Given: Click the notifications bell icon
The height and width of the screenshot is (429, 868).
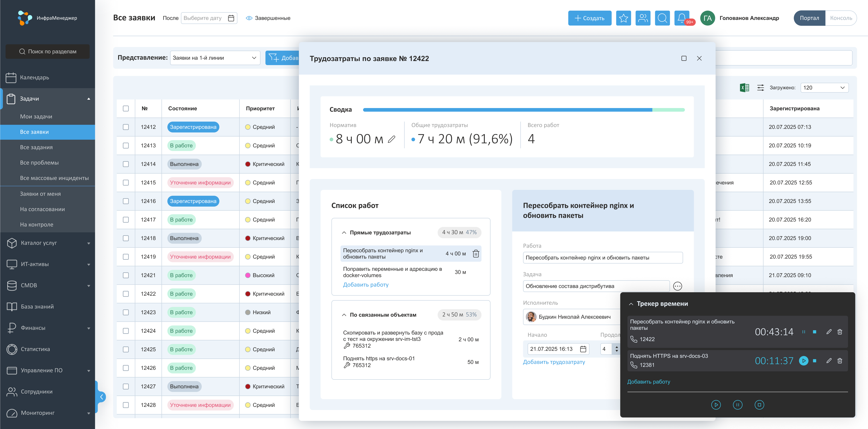Looking at the screenshot, I should click(681, 18).
